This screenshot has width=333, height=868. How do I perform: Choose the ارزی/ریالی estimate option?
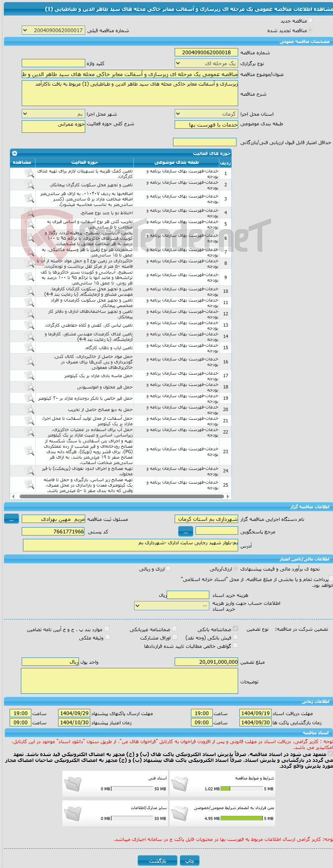[x=236, y=569]
